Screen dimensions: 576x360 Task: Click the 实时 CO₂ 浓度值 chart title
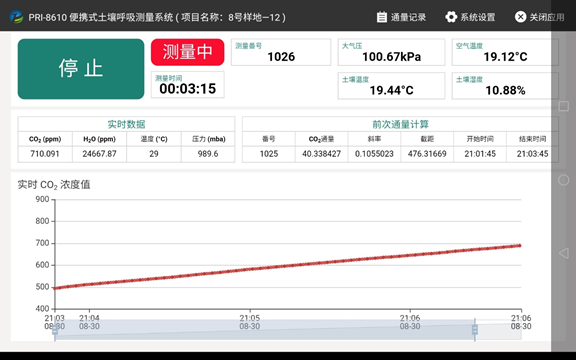tap(54, 184)
